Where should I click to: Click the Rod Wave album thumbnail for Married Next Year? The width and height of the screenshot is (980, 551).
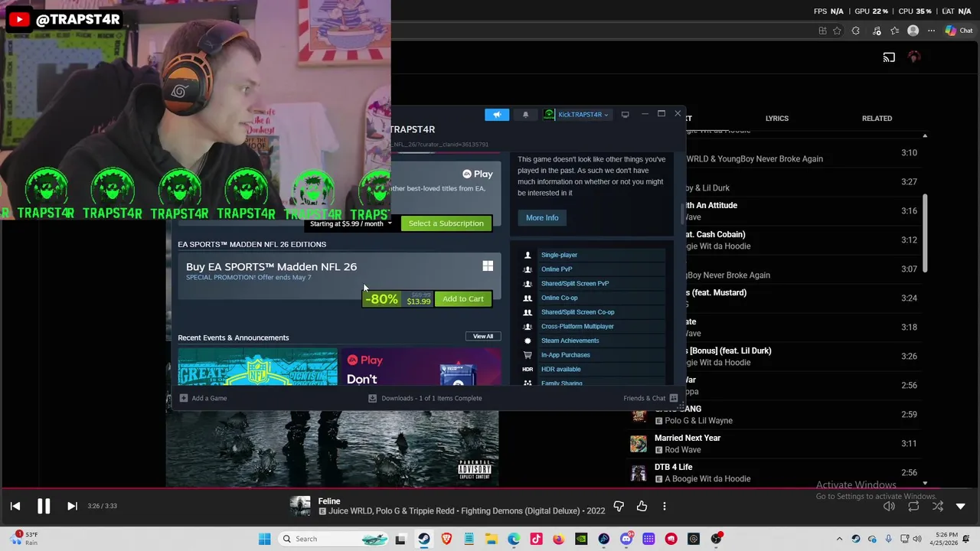point(638,444)
